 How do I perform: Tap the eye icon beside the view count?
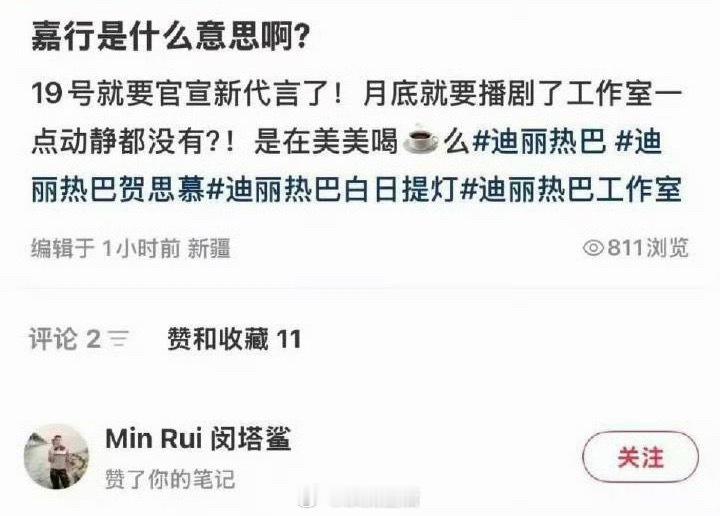tap(594, 248)
